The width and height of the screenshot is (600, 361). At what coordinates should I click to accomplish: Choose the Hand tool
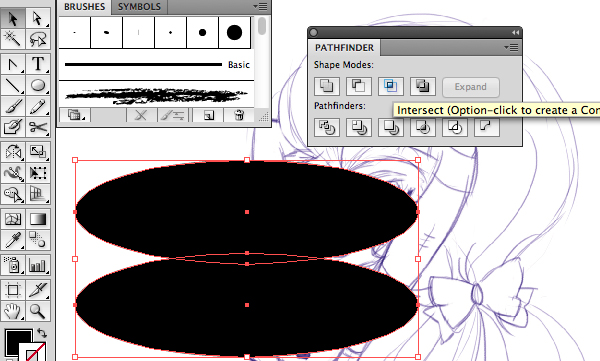[13, 311]
